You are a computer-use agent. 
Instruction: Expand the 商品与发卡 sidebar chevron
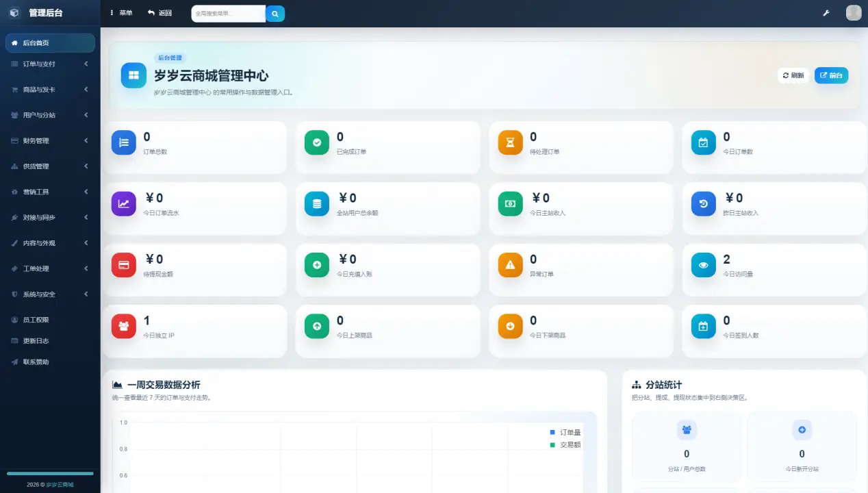pos(86,90)
